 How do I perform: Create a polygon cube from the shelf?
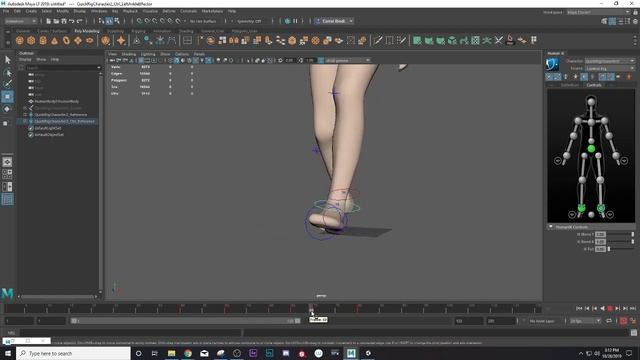pos(31,40)
